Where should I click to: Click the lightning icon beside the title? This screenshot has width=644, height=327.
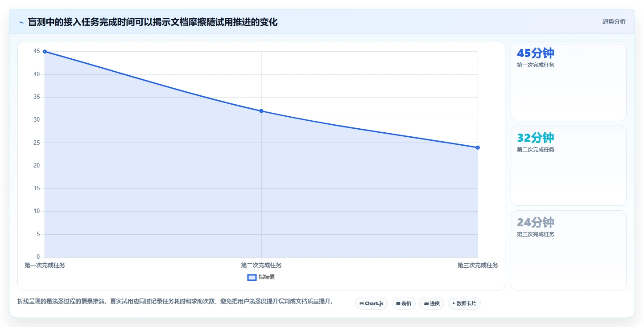21,22
